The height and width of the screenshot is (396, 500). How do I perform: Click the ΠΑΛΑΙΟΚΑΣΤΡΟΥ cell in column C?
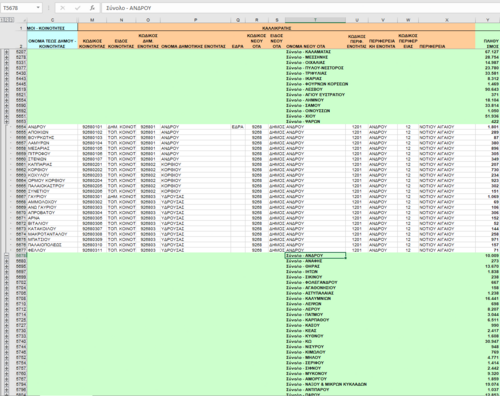pos(52,186)
